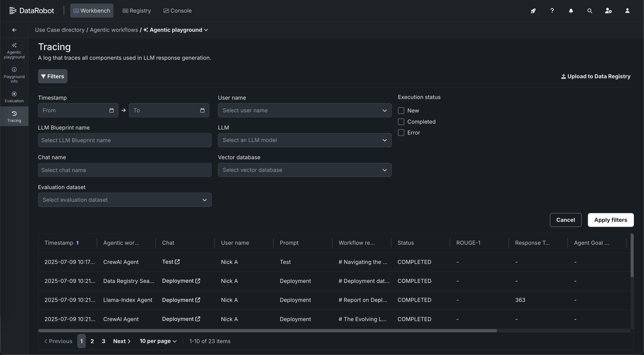Click the horizontal scrollbar under the table
Screen dimensions: 644x355
coord(267,331)
